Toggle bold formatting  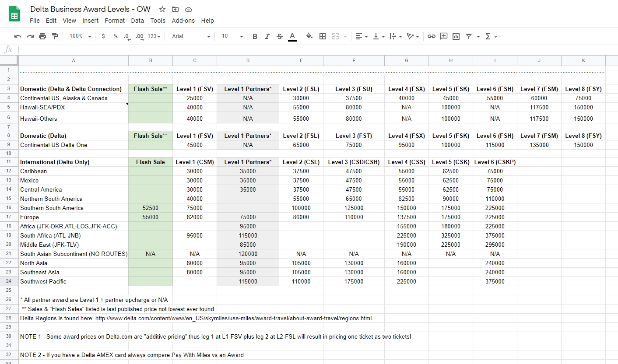pyautogui.click(x=255, y=36)
